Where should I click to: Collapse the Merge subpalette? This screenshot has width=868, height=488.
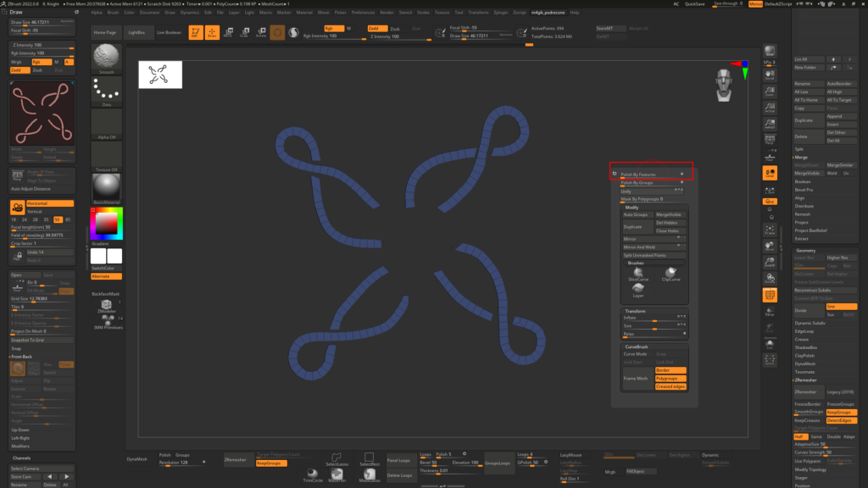[x=801, y=158]
